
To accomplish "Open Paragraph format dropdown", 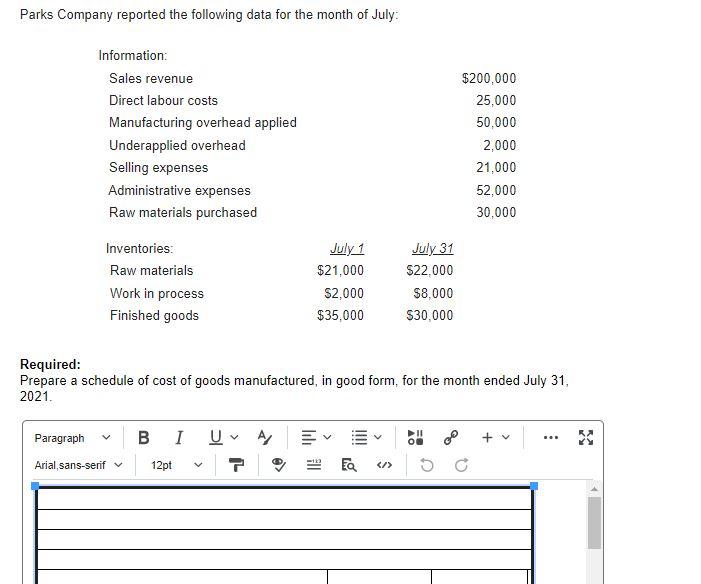I will [72, 438].
